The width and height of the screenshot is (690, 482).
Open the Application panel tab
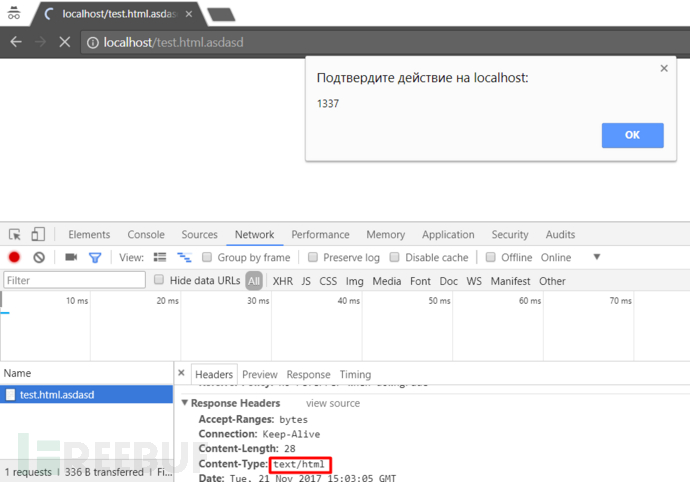click(x=448, y=235)
